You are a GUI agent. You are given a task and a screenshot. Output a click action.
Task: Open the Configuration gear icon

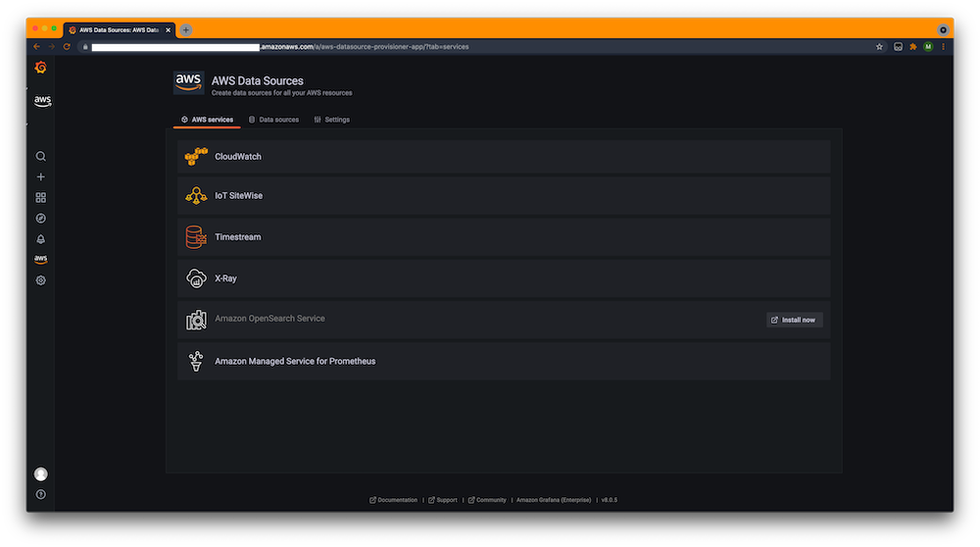click(x=40, y=280)
